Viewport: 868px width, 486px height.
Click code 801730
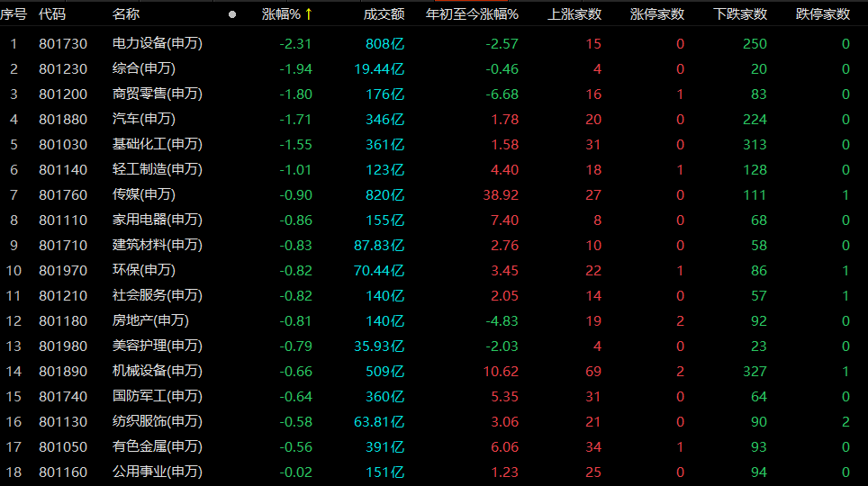pyautogui.click(x=63, y=44)
